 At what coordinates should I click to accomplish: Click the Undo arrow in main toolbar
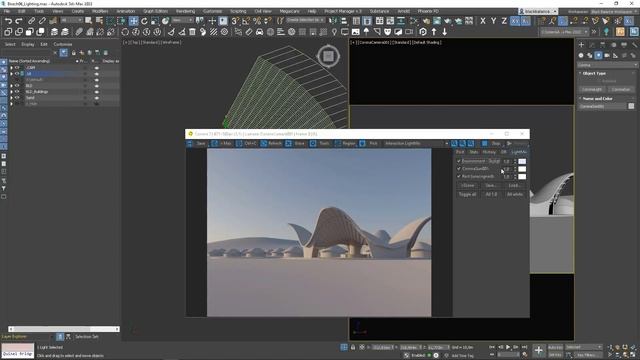[x=8, y=21]
